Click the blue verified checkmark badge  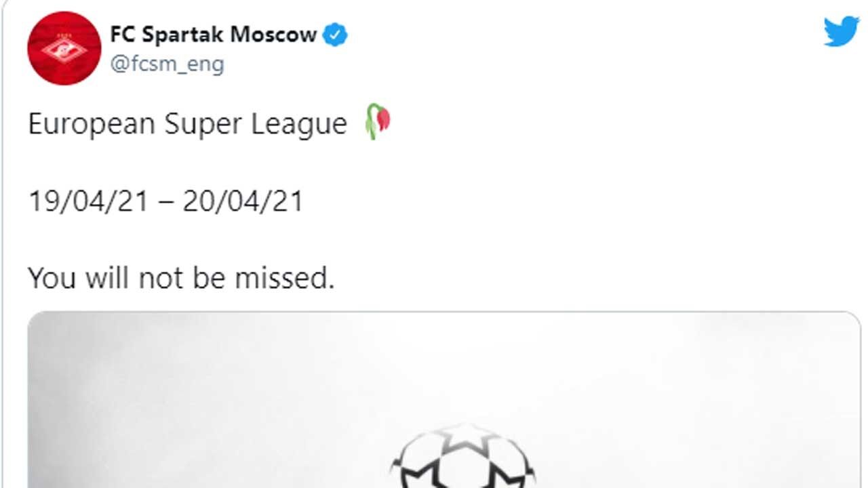point(335,35)
